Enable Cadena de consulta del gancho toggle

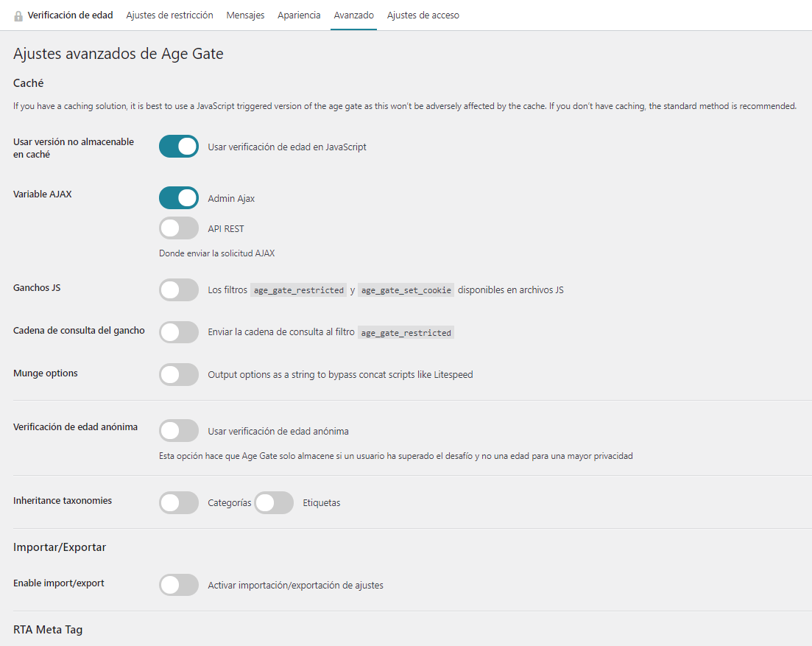tap(179, 332)
